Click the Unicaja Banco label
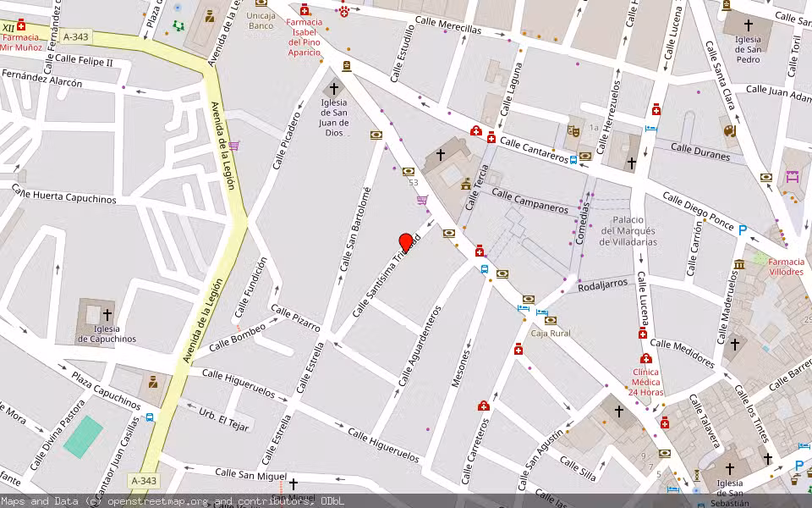Screen dimensions: 812x508 (261, 20)
